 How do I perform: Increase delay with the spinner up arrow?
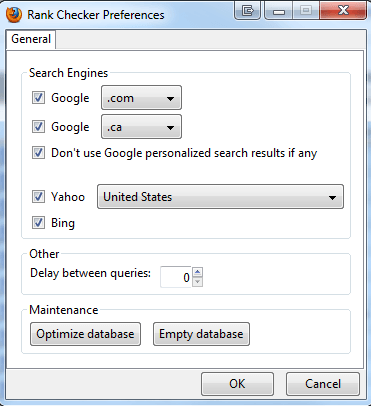198,272
